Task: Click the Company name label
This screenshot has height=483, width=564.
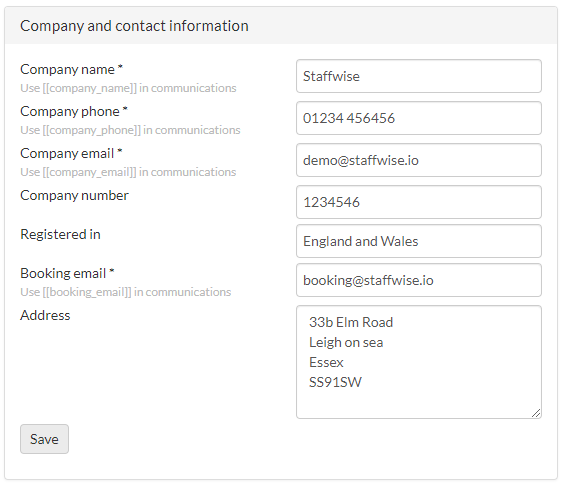Action: (x=71, y=69)
